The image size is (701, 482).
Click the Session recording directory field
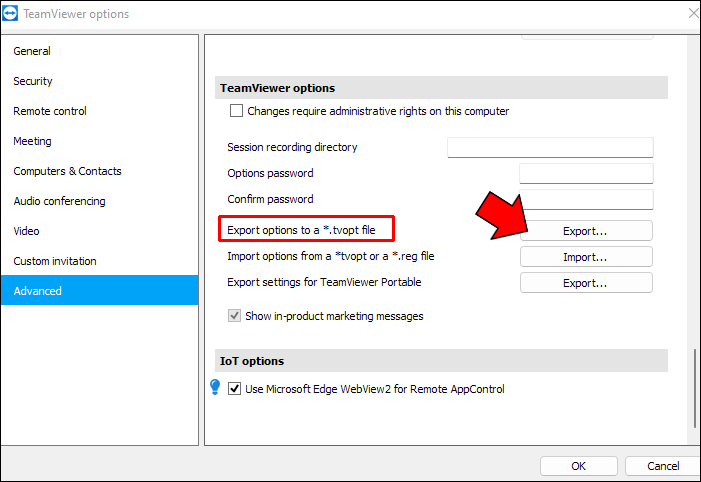click(x=549, y=148)
